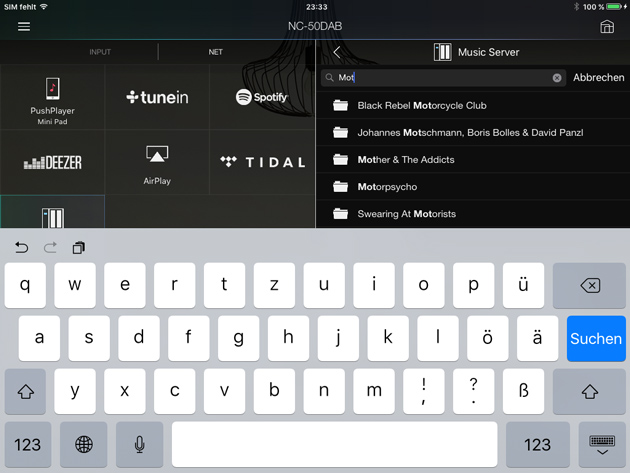This screenshot has width=630, height=473.
Task: Tap the space bar
Action: (x=334, y=444)
